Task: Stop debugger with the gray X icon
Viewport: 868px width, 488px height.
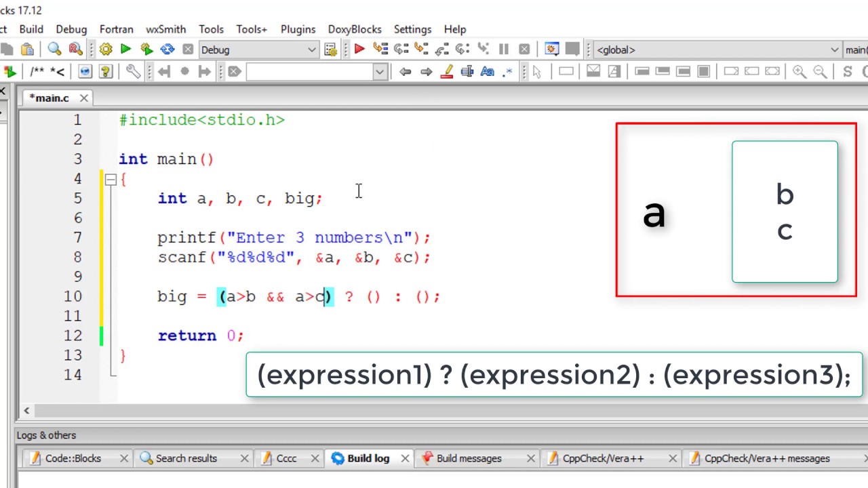Action: tap(524, 49)
